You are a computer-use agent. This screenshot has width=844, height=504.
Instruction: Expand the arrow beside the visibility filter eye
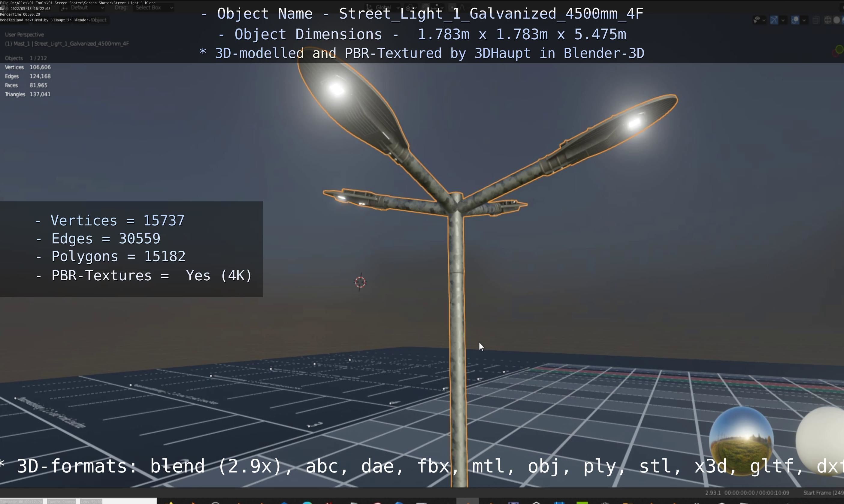(764, 21)
